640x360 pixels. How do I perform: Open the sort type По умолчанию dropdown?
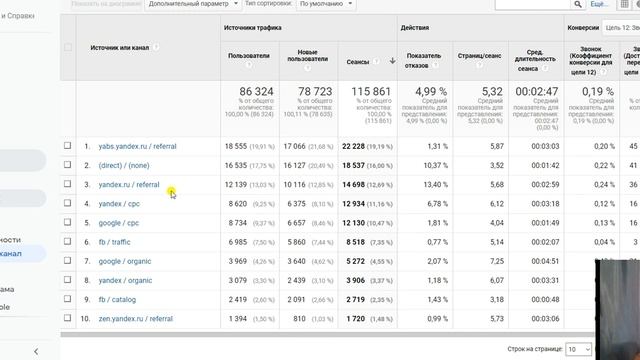tap(325, 4)
